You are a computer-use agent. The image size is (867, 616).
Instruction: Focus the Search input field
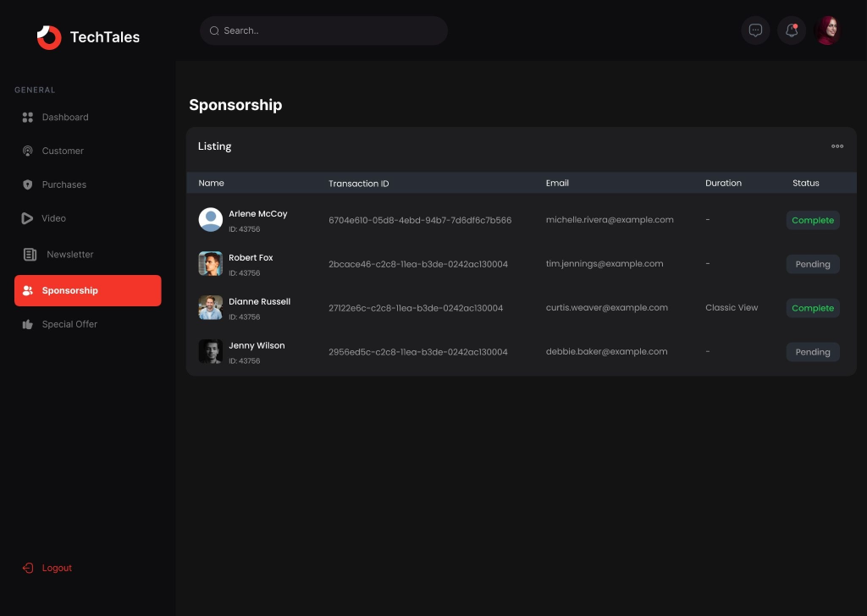[x=323, y=30]
